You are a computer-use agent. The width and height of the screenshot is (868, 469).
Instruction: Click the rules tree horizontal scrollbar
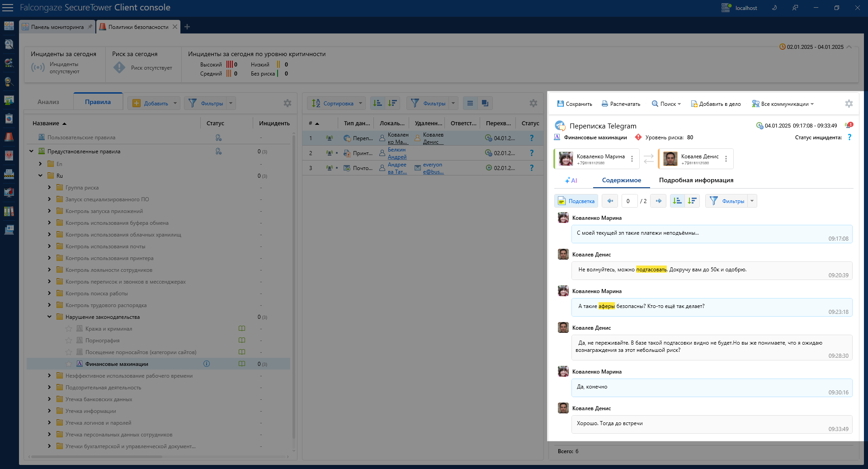pyautogui.click(x=96, y=457)
